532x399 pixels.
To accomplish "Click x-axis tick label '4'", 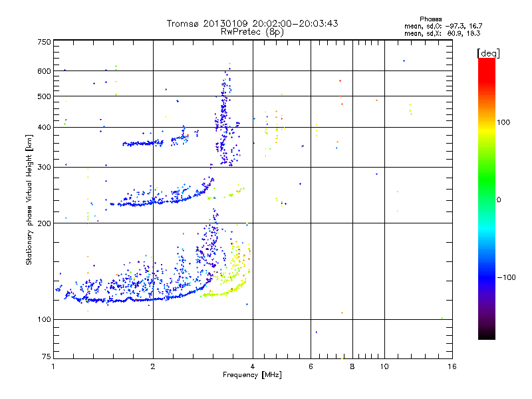I will (x=253, y=366).
